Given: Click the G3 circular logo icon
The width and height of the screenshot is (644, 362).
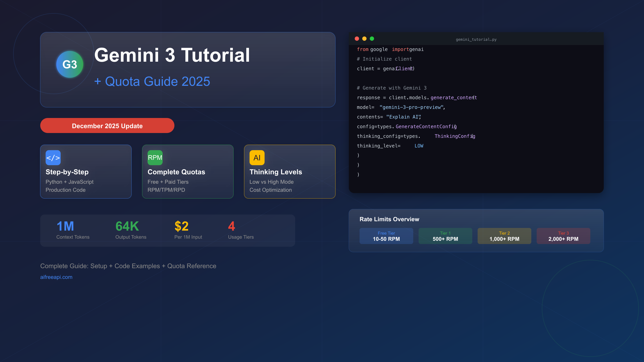Looking at the screenshot, I should (69, 64).
